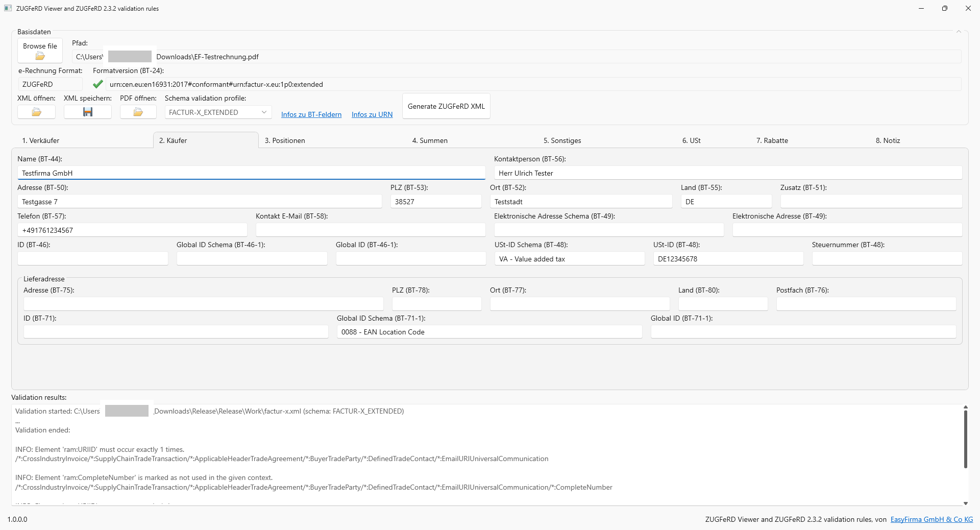Open the 7. Rabatte tab

(772, 140)
